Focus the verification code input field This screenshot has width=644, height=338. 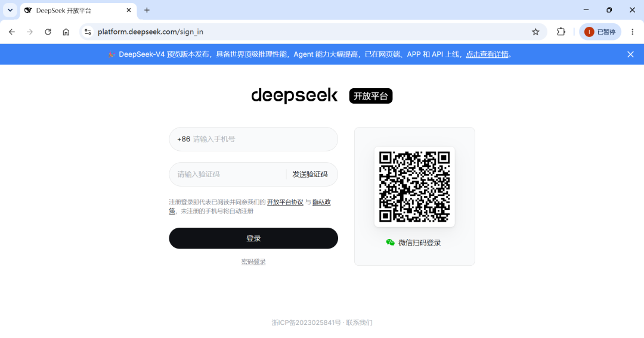click(228, 174)
